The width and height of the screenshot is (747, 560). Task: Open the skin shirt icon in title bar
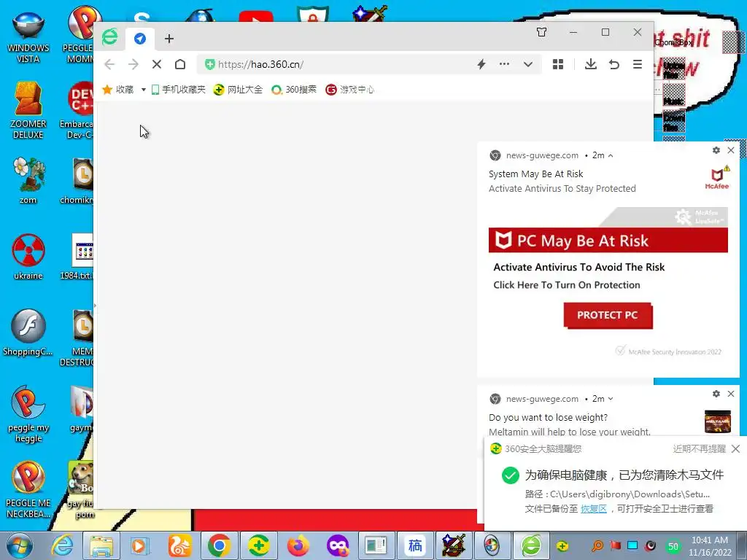542,32
